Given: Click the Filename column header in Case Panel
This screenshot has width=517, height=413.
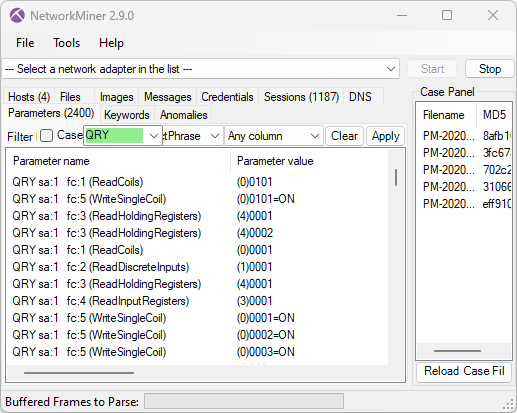Looking at the screenshot, I should tap(443, 115).
